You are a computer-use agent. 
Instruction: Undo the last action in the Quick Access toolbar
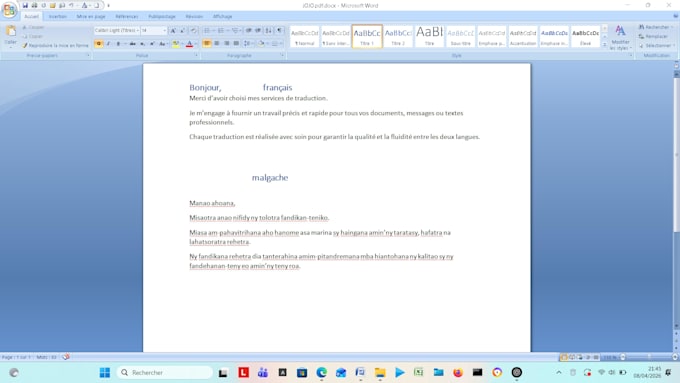tap(72, 6)
